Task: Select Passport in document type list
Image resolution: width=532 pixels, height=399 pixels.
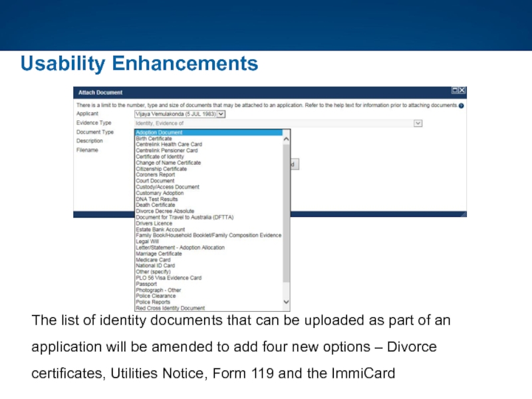Action: (146, 284)
